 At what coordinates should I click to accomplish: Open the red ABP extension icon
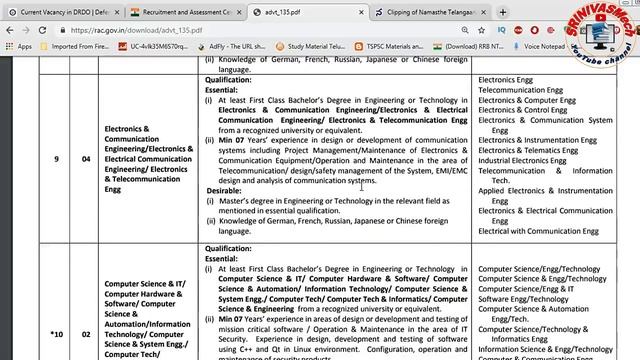pyautogui.click(x=518, y=30)
